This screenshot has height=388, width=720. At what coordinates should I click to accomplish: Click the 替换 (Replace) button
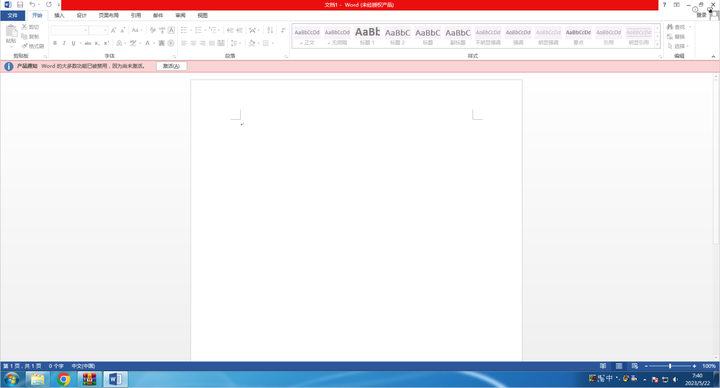coord(676,37)
